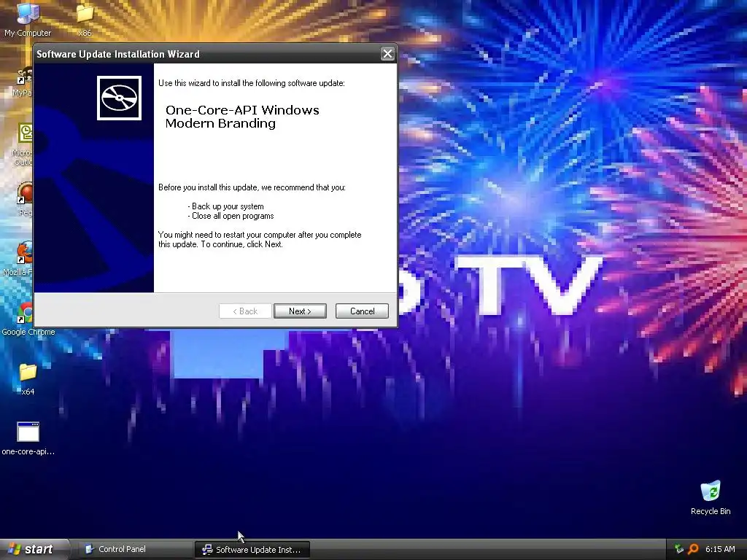
Task: Select the x64 folder icon
Action: tap(28, 379)
